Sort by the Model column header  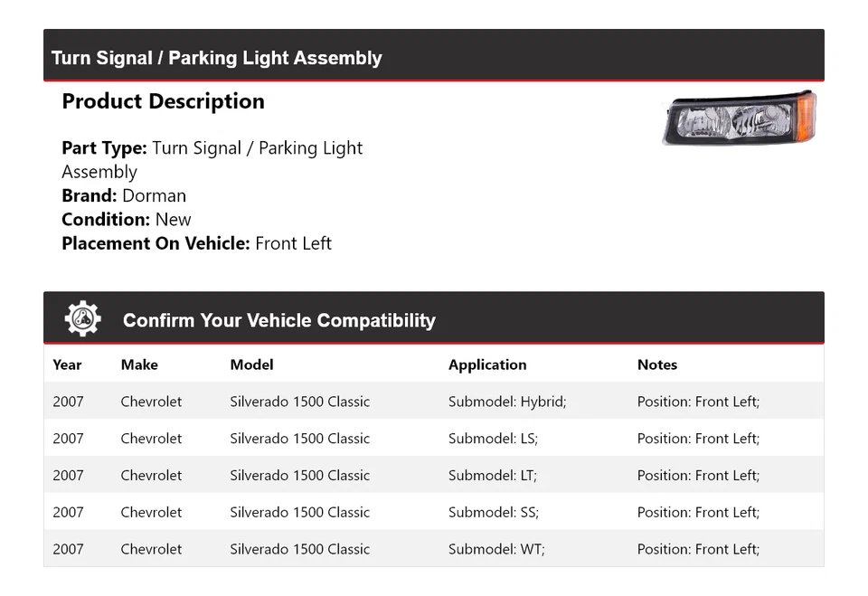click(251, 364)
